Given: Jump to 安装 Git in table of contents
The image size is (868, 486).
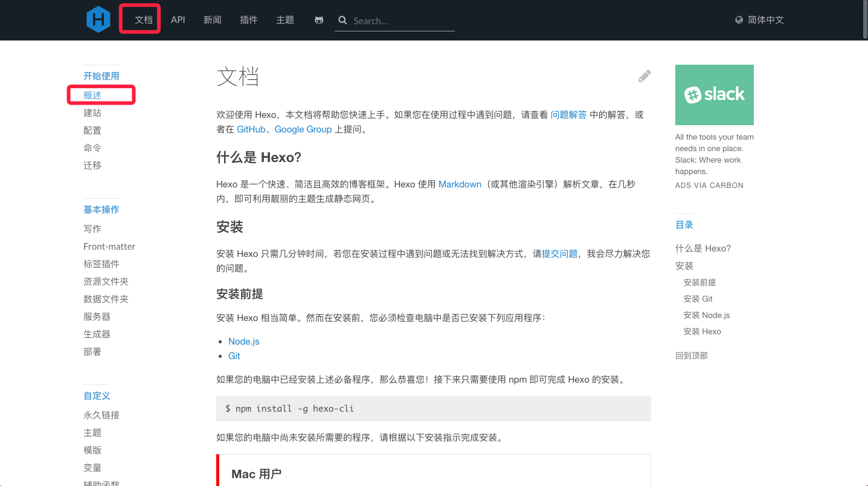Looking at the screenshot, I should [698, 299].
